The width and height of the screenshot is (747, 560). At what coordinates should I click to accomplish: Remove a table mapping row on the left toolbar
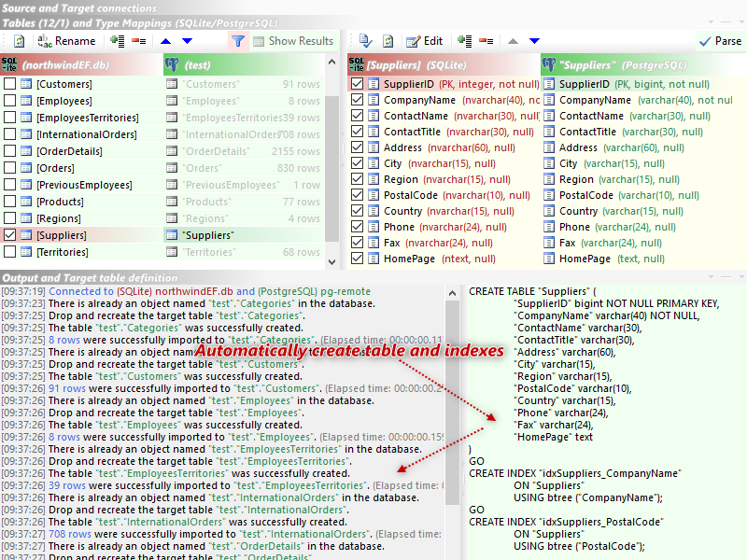(x=138, y=41)
